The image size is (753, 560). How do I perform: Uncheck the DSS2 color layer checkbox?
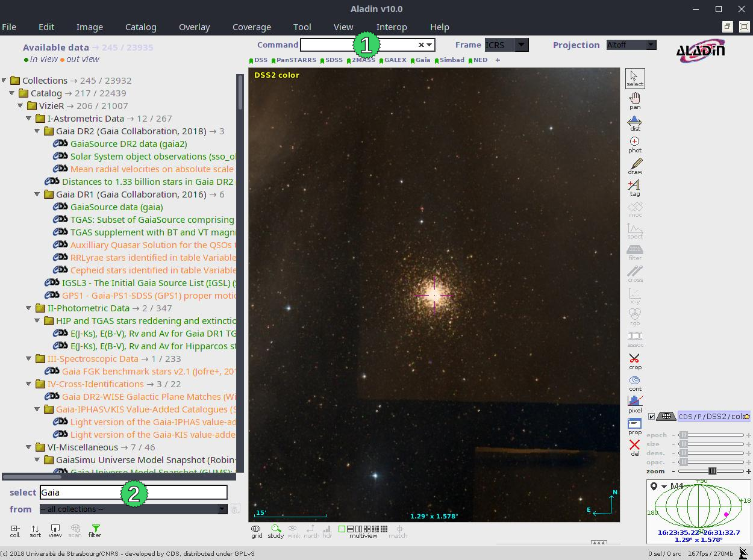tap(651, 417)
